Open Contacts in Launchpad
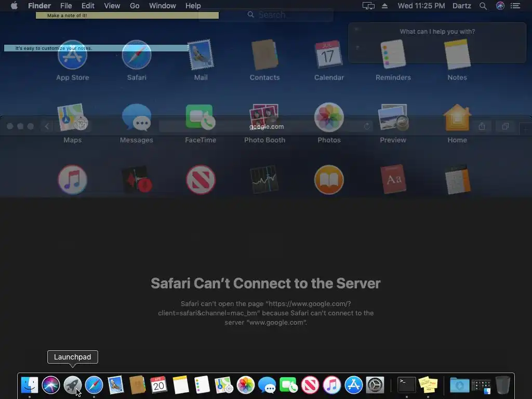This screenshot has height=399, width=532. coord(264,55)
